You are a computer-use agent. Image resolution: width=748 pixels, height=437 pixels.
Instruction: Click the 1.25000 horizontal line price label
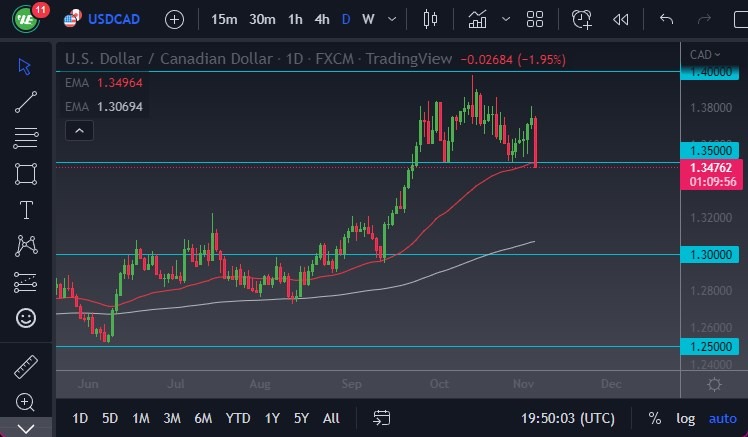coord(710,346)
